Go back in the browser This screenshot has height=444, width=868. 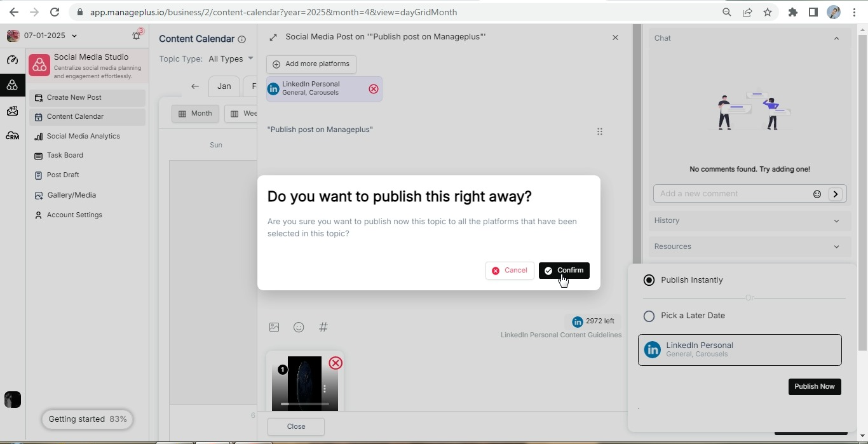(x=14, y=12)
